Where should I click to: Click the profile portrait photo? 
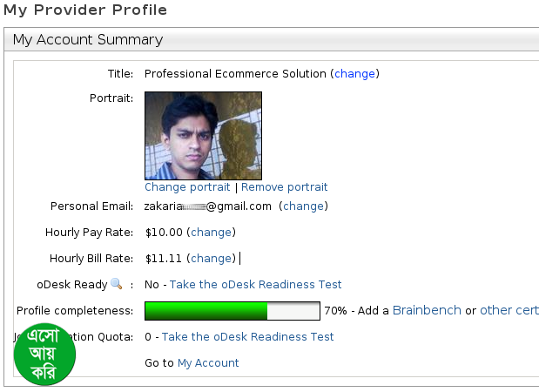203,136
